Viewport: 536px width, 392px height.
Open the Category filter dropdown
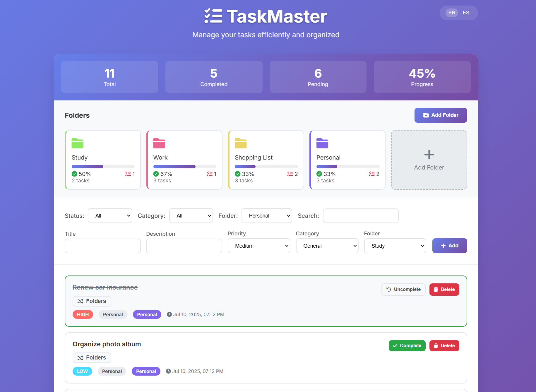click(191, 216)
